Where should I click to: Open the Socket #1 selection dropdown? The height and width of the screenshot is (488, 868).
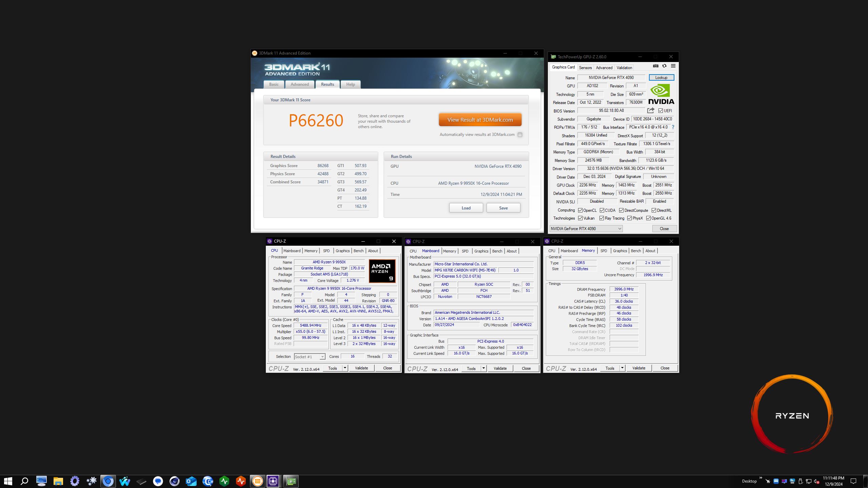tap(310, 357)
